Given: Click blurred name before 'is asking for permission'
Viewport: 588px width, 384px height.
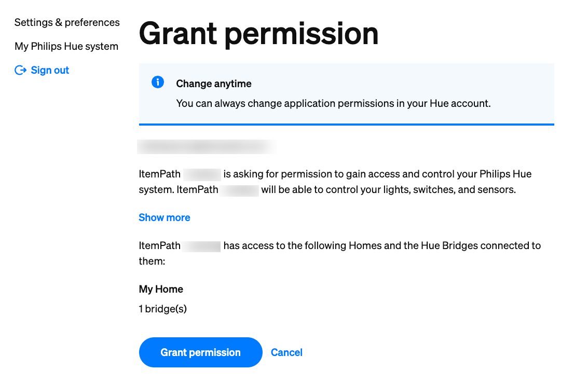Looking at the screenshot, I should [202, 174].
